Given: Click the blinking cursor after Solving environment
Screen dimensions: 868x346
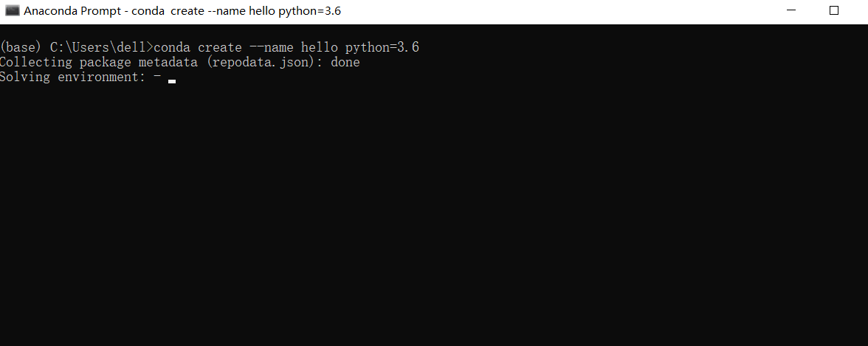Looking at the screenshot, I should tap(172, 81).
